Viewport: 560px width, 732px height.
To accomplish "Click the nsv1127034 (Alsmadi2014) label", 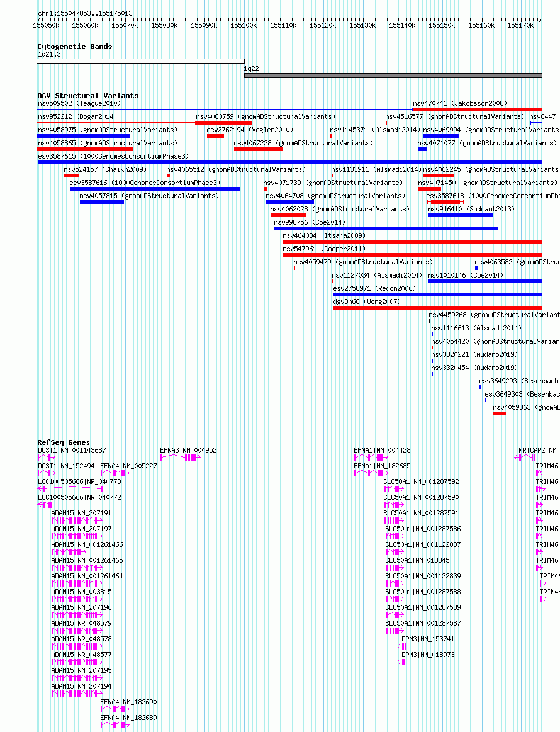I will tap(377, 275).
